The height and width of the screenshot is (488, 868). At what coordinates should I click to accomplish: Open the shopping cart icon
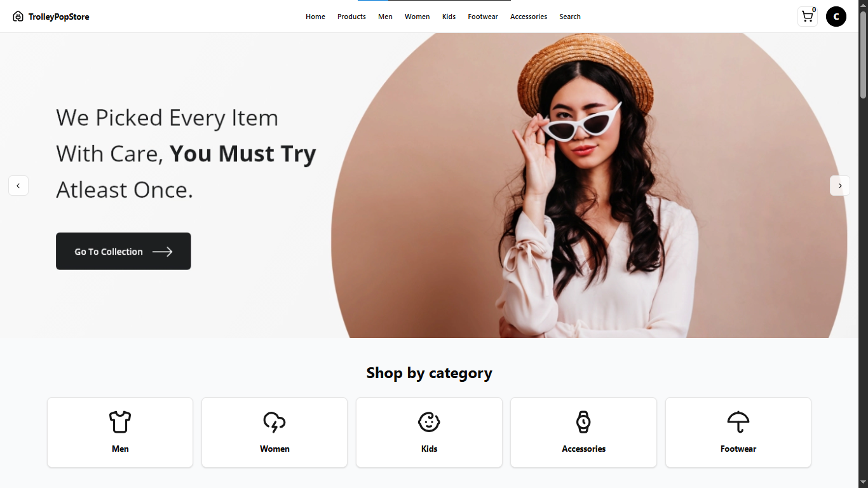pos(807,17)
